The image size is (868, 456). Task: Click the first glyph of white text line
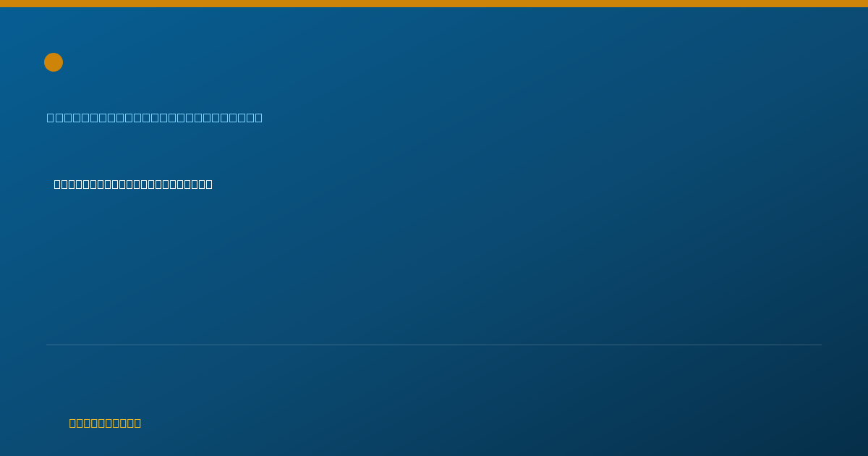click(57, 184)
